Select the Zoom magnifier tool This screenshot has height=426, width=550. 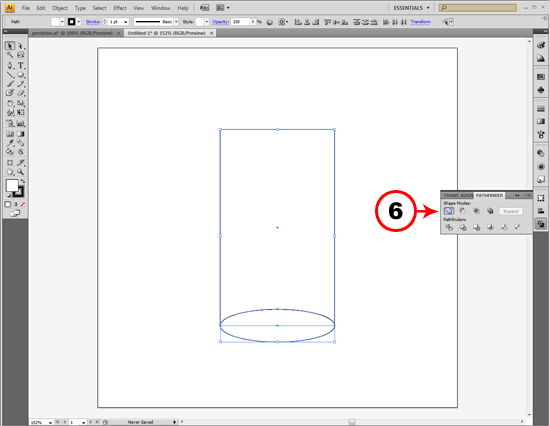(21, 172)
